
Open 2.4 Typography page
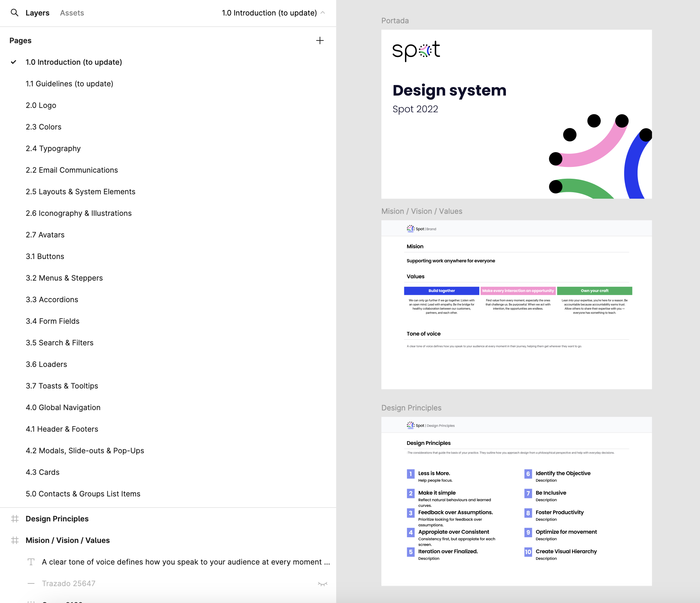coord(53,148)
